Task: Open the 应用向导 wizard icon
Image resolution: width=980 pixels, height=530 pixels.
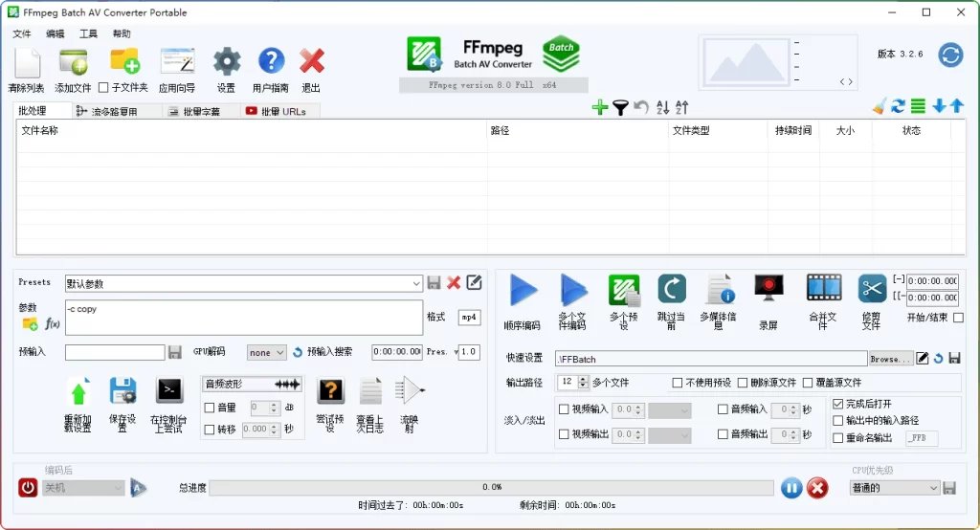Action: 177,62
